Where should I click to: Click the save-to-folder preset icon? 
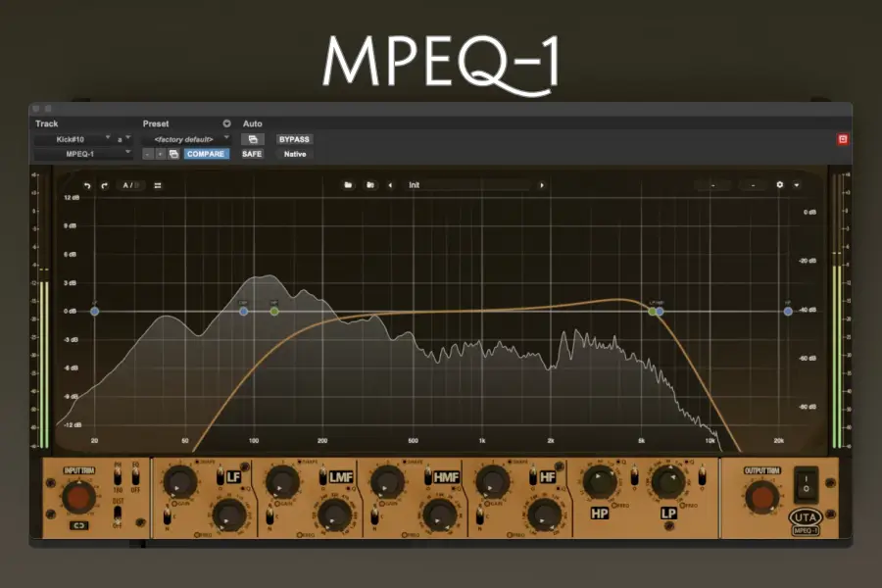370,184
